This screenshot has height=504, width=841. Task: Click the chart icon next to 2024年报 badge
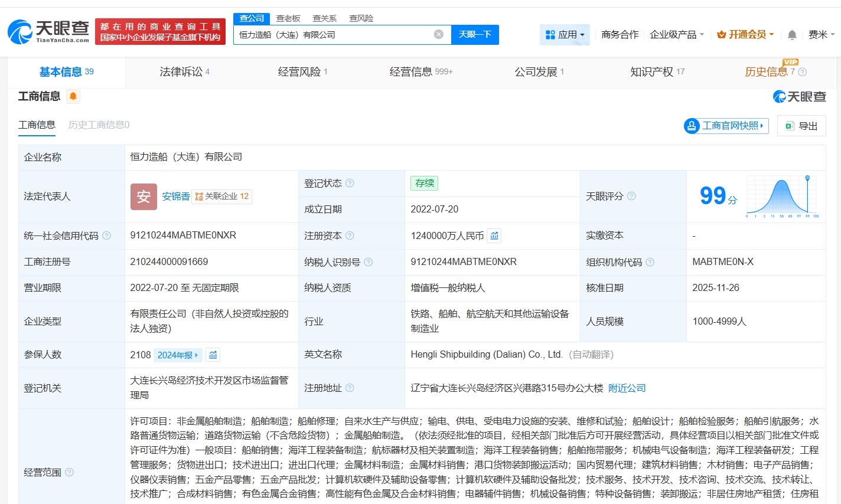click(x=212, y=355)
